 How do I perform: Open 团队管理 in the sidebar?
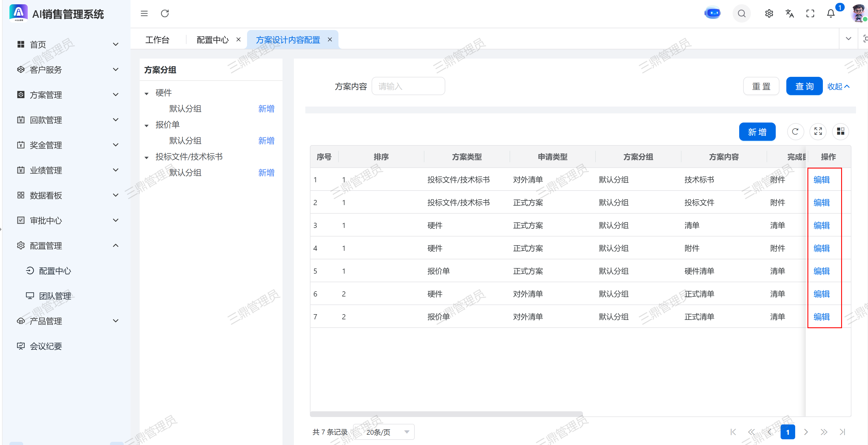point(55,296)
